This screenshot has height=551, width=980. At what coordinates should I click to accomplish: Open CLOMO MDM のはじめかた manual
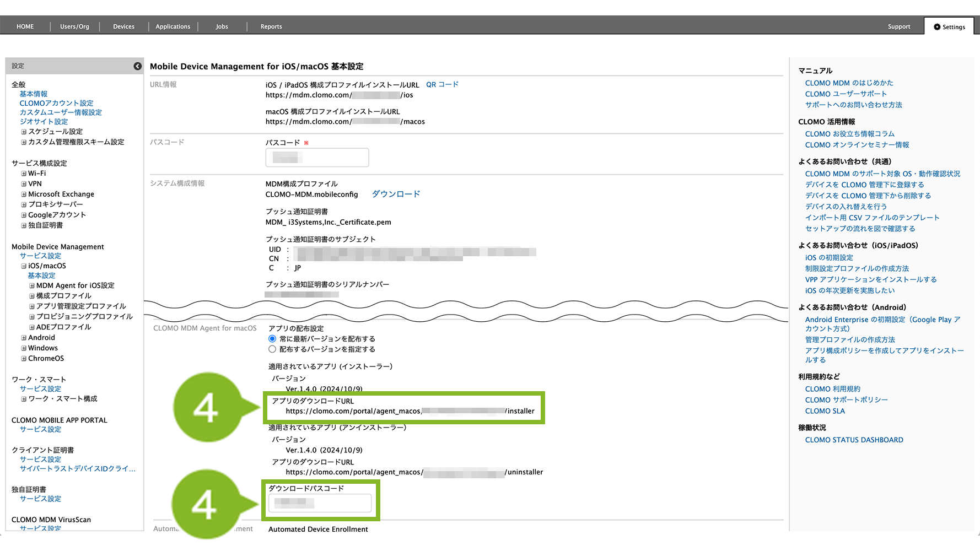[849, 83]
